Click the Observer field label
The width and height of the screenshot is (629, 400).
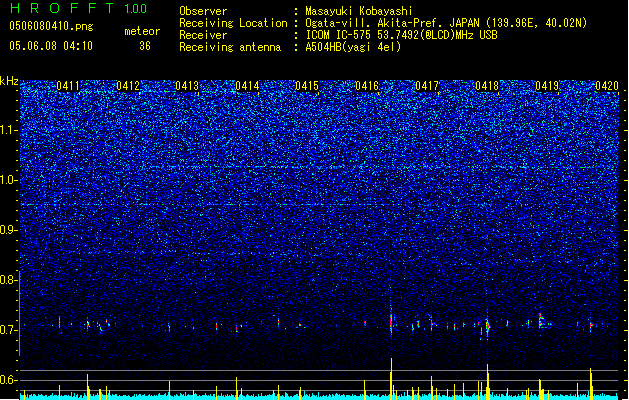coord(203,11)
